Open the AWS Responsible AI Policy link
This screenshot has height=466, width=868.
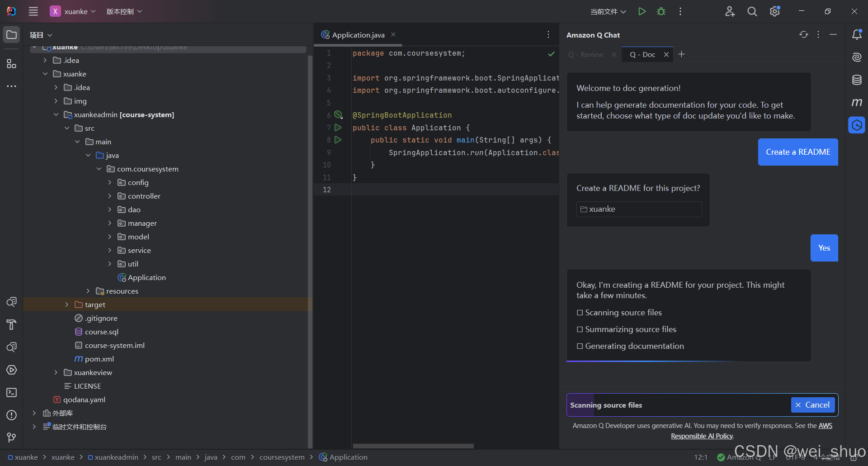(x=751, y=431)
